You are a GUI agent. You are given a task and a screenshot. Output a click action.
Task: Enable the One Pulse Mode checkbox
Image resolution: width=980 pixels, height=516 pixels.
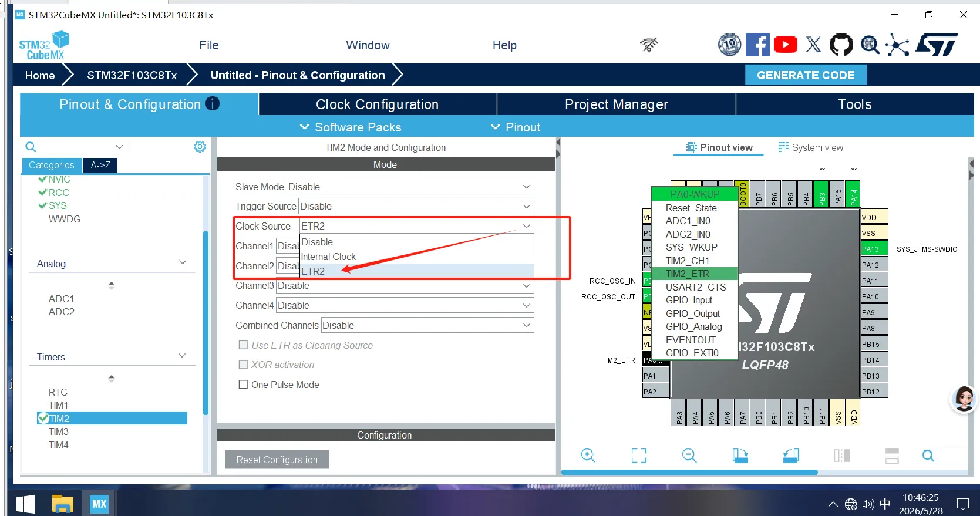pos(243,385)
